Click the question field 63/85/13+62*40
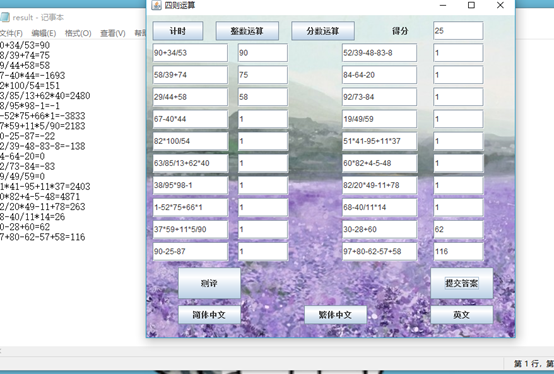Screen dimensions: 554x374 click(x=190, y=163)
